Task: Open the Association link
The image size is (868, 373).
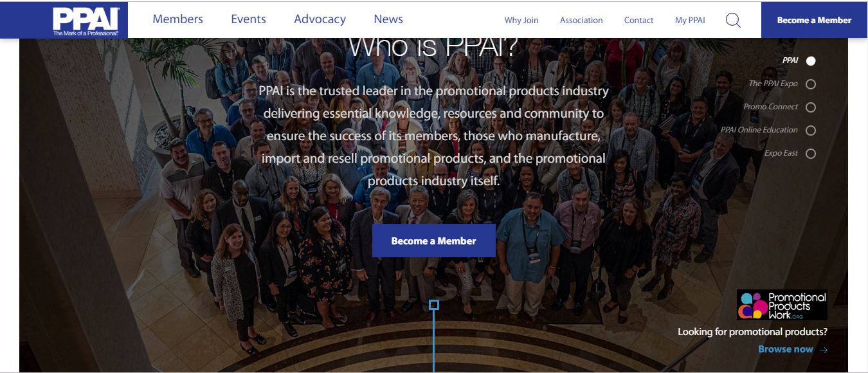Action: coord(581,21)
